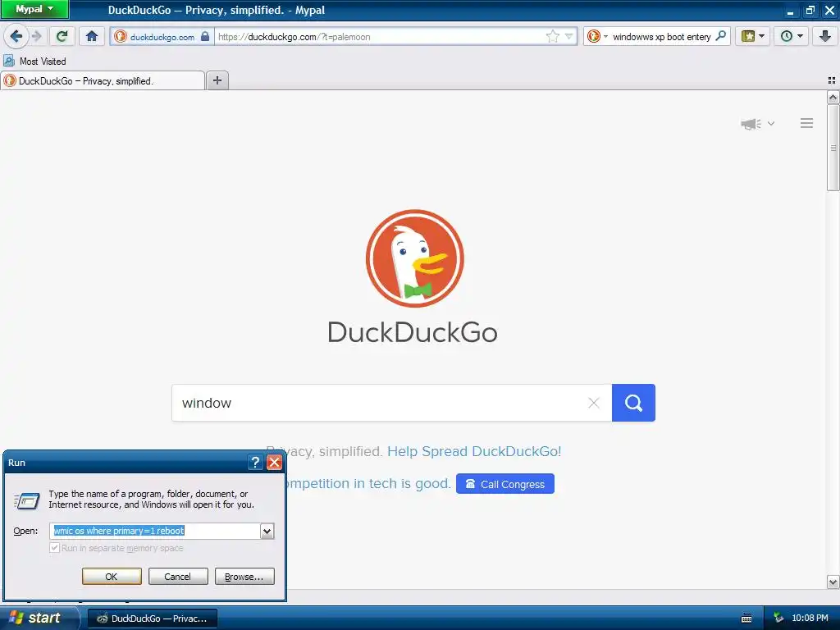Expand the Run command history dropdown
This screenshot has height=630, width=840.
point(267,531)
